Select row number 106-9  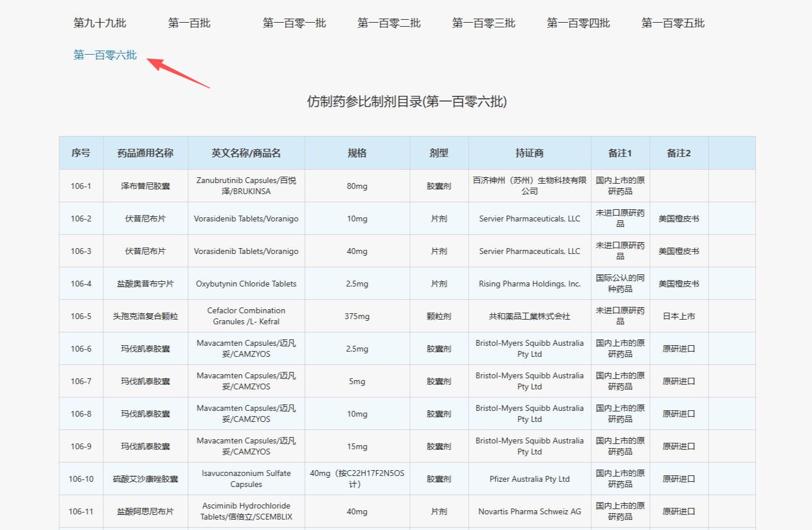81,446
